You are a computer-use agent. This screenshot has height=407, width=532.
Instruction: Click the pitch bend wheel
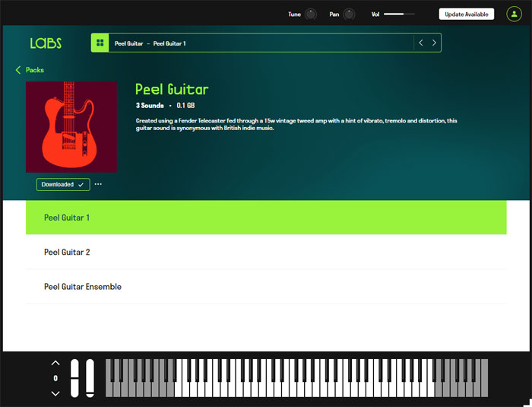point(74,378)
